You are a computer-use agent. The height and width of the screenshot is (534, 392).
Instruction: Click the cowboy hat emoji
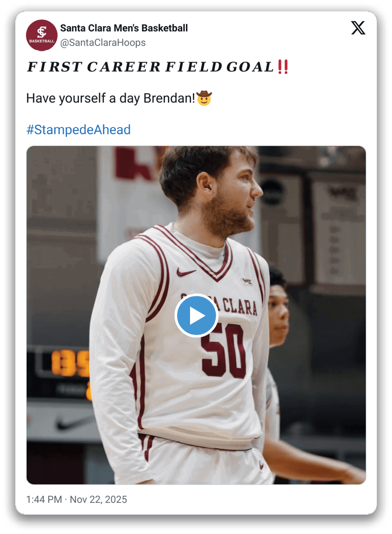click(x=204, y=98)
